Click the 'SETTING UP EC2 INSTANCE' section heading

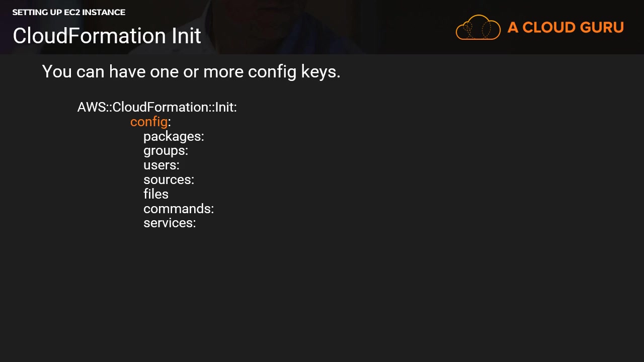pos(69,12)
